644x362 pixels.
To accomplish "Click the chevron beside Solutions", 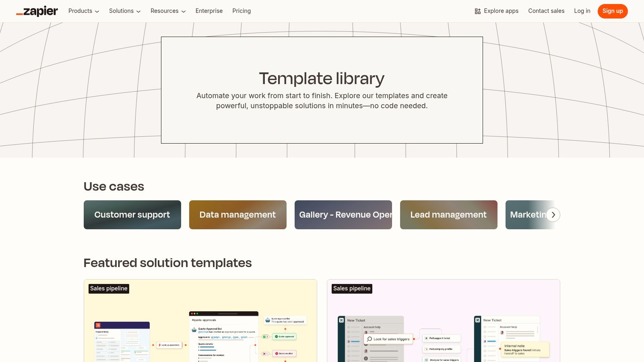I will pyautogui.click(x=138, y=11).
